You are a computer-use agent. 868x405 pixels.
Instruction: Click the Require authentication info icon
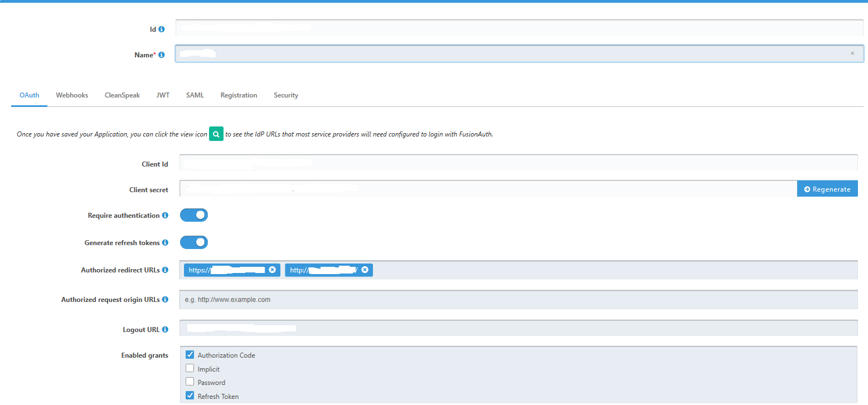tap(166, 215)
